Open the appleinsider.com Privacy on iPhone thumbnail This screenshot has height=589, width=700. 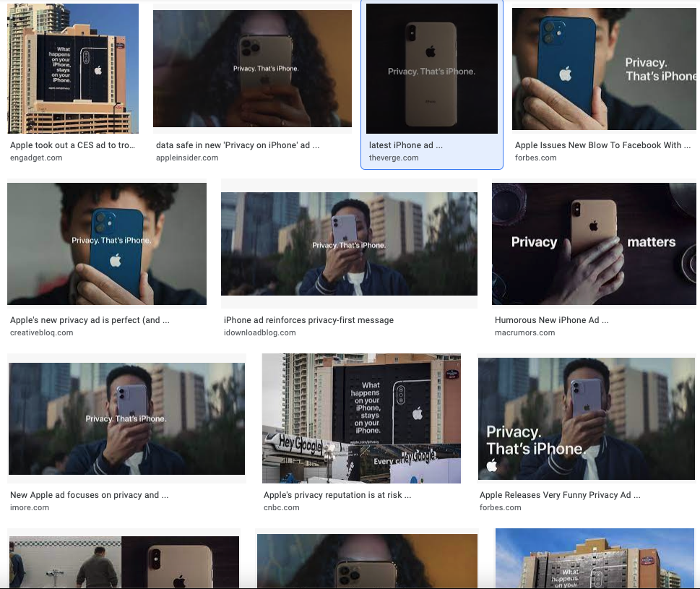pyautogui.click(x=252, y=69)
